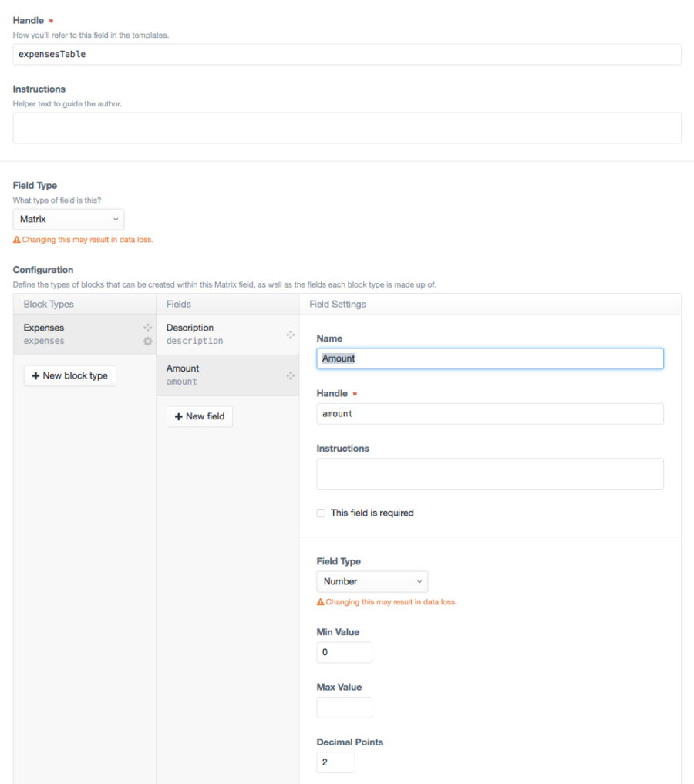
Task: Select the Description field row
Action: point(227,335)
